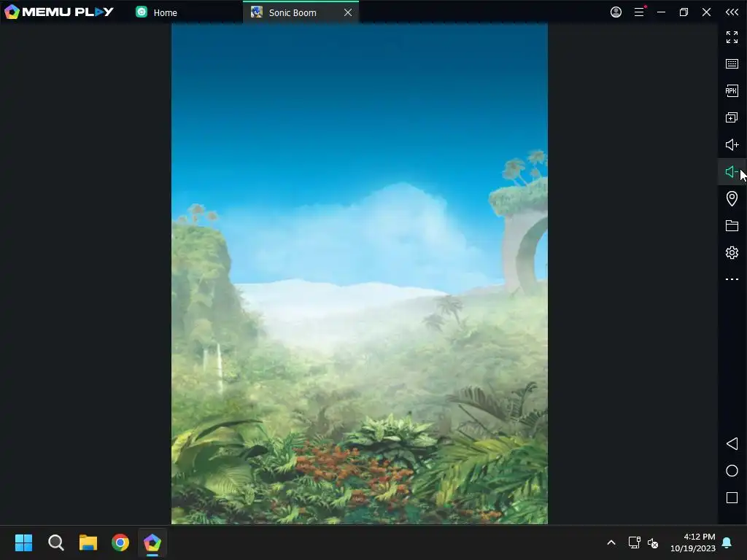Collapse the MEmu sidebar with arrows

[732, 12]
